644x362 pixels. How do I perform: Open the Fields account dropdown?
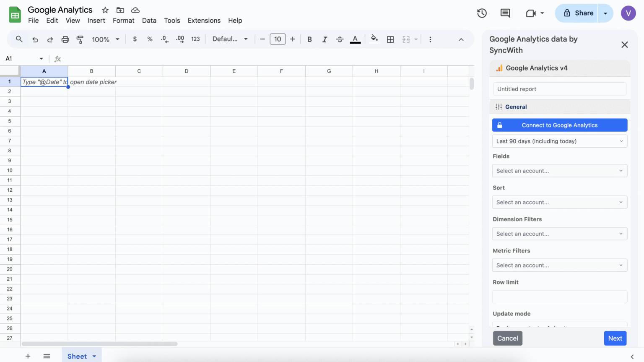pyautogui.click(x=560, y=171)
